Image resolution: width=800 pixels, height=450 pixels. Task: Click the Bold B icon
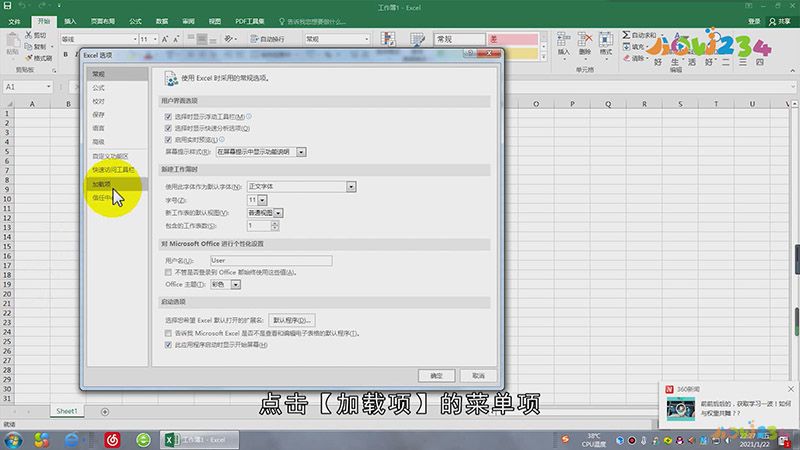(66, 54)
